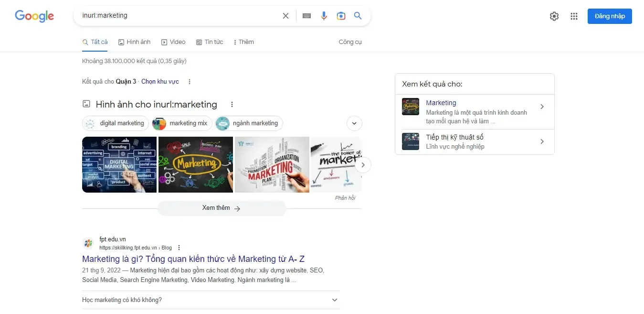The height and width of the screenshot is (314, 644).
Task: Click the voice search microphone icon
Action: coord(324,15)
